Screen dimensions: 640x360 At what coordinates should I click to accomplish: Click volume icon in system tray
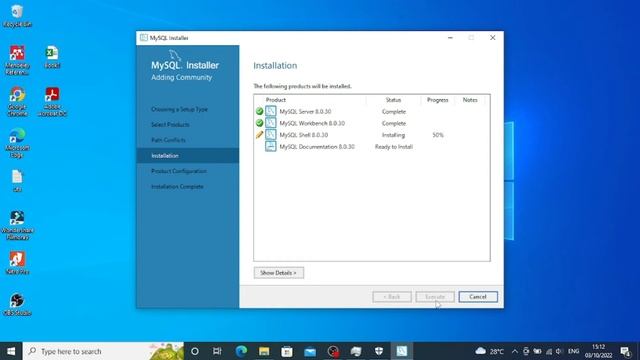pyautogui.click(x=559, y=351)
